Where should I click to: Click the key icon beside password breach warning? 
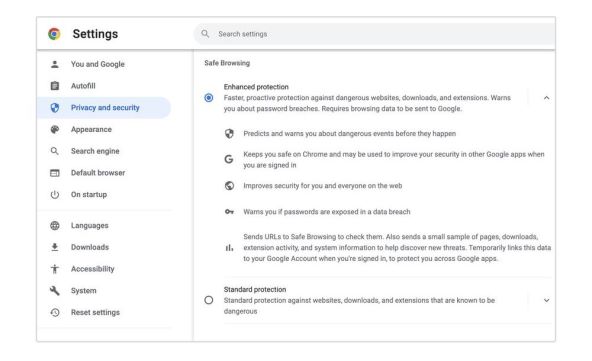tap(229, 212)
